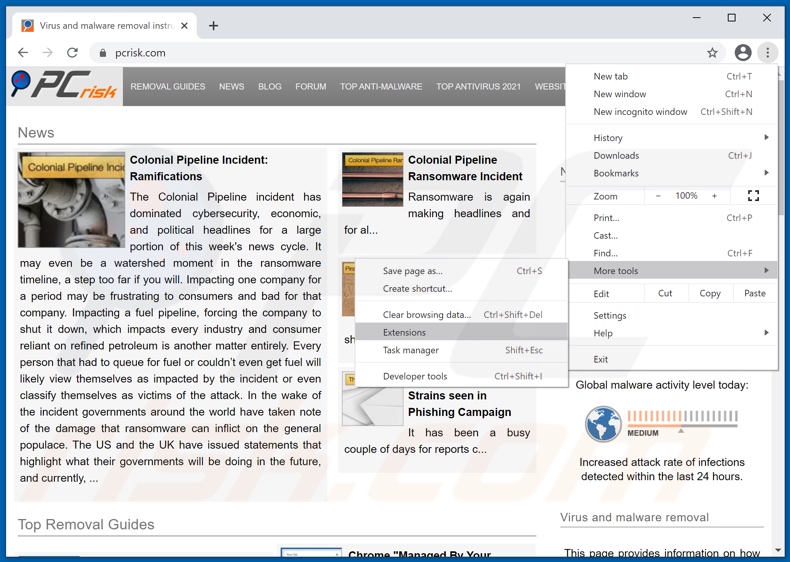This screenshot has width=790, height=562.
Task: Increase zoom level with plus button
Action: coord(714,196)
